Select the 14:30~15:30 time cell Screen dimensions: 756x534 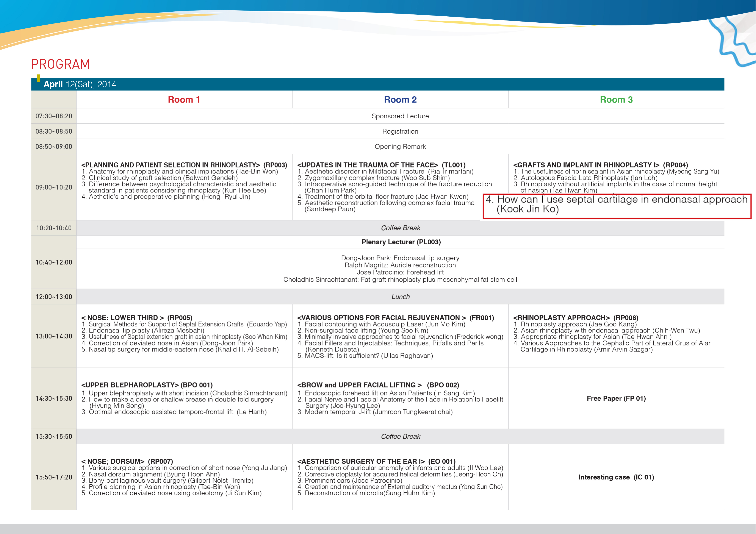(x=54, y=398)
